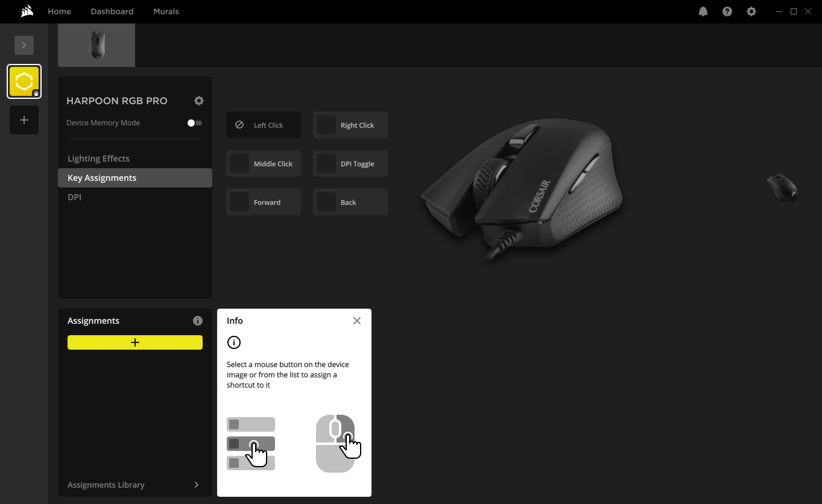Image resolution: width=822 pixels, height=504 pixels.
Task: Click the large Harpoon mouse device image
Action: tap(522, 190)
